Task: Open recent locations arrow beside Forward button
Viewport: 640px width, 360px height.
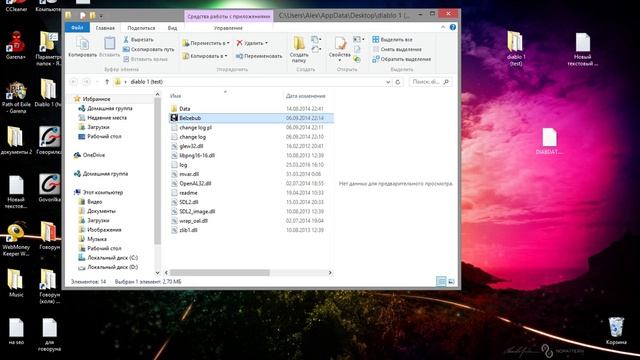Action: tap(97, 82)
